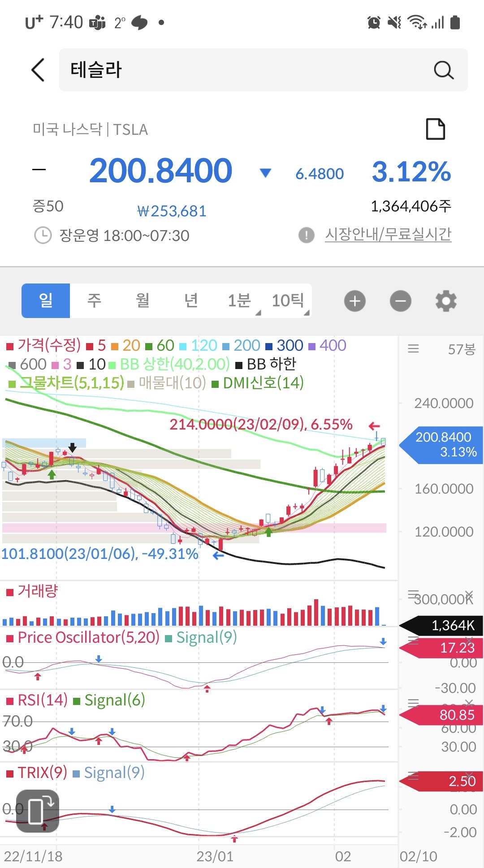Open the 1분 minute interval dropdown
The image size is (484, 868).
click(239, 301)
